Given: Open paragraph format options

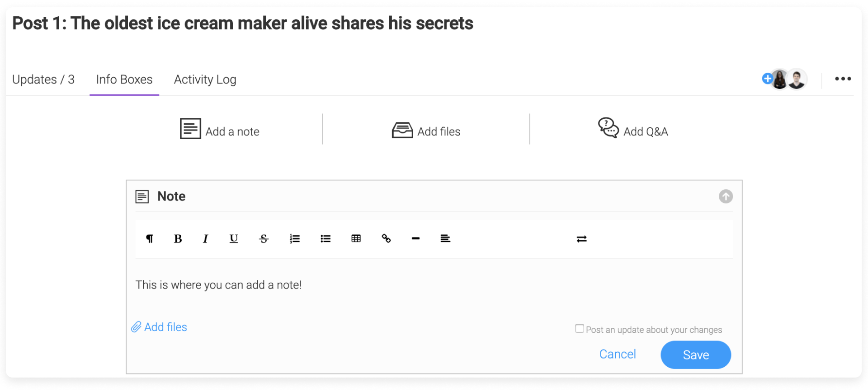Looking at the screenshot, I should tap(150, 239).
